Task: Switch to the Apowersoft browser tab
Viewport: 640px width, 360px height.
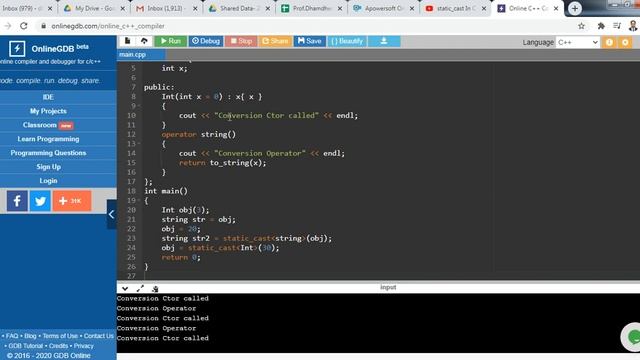Action: pos(384,8)
